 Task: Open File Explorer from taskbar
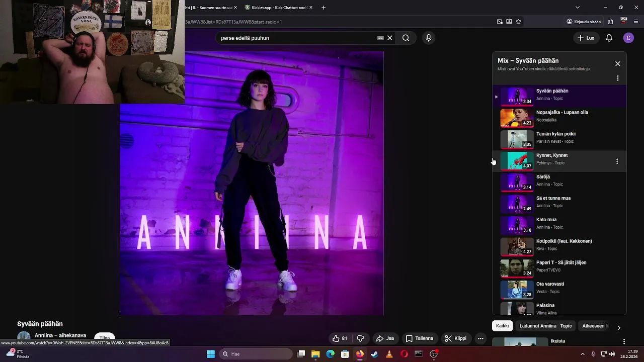(315, 354)
